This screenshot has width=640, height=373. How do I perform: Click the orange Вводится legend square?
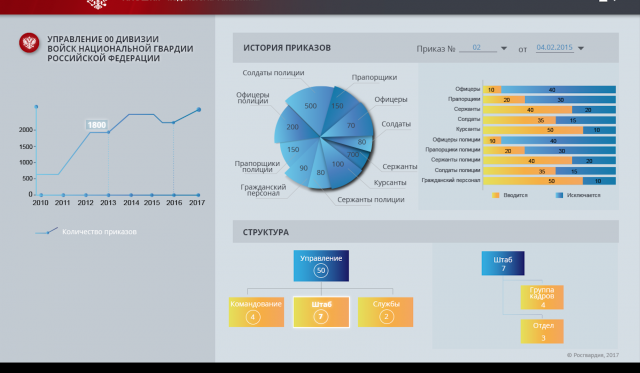(496, 195)
